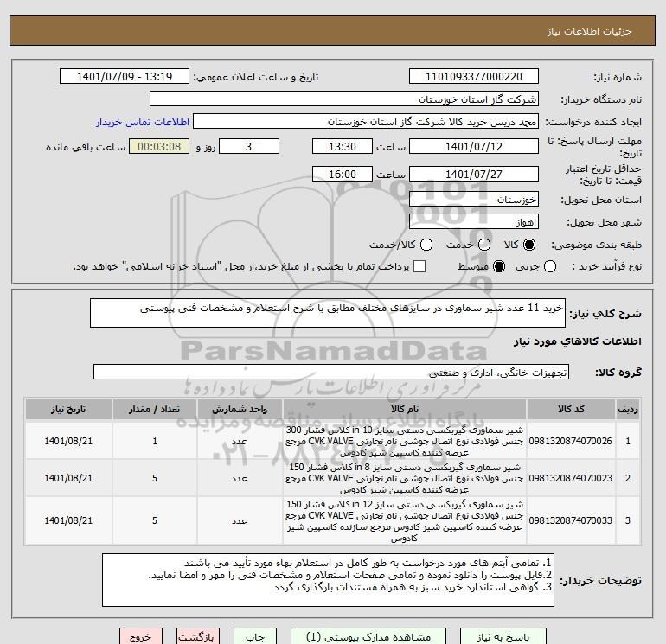
Task: Click the 10 in valve description in row 1
Action: pos(405,441)
